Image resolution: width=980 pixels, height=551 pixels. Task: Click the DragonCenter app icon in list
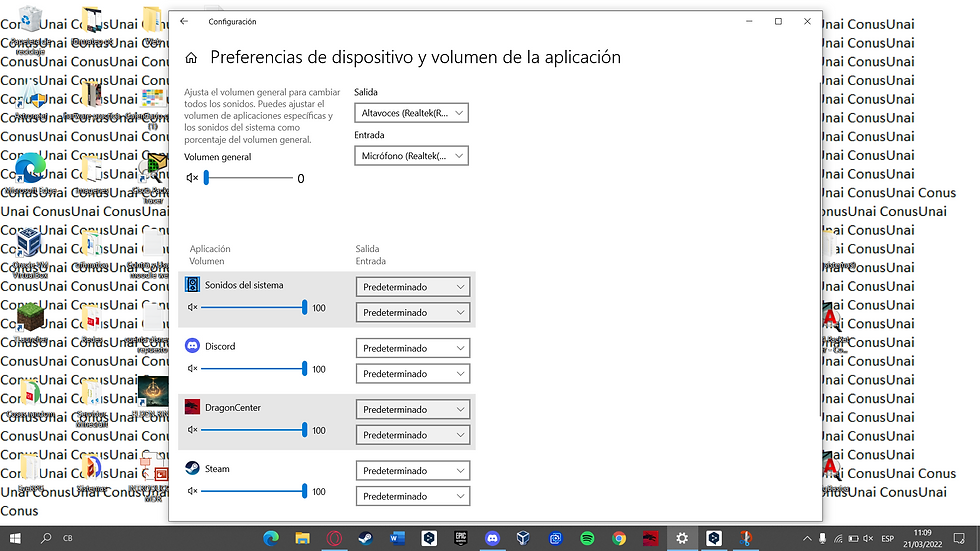click(x=192, y=407)
